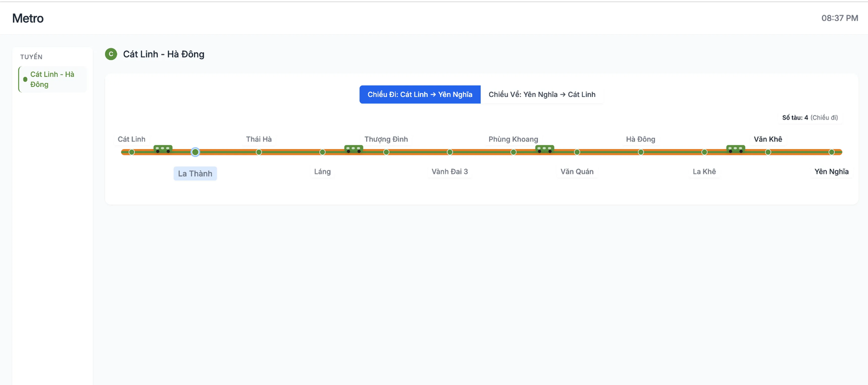Click the train between La Khê and Văn Khê
The width and height of the screenshot is (868, 385).
[x=735, y=150]
